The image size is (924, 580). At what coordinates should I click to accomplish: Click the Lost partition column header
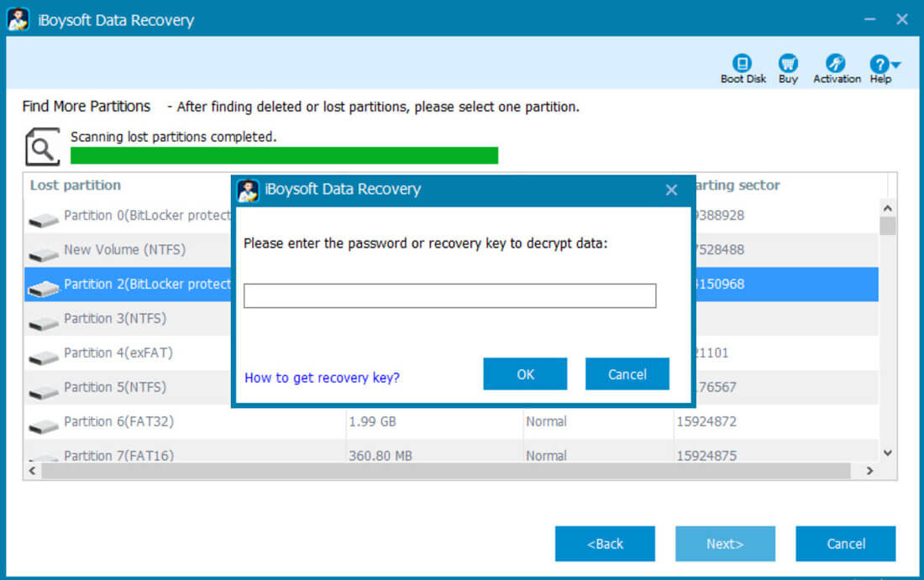[x=76, y=185]
